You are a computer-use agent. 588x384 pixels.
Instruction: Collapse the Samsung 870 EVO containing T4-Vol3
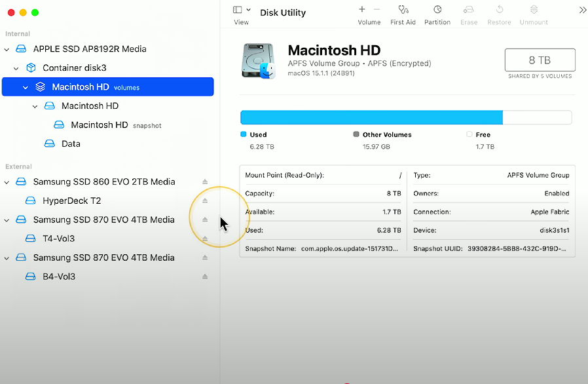7,220
